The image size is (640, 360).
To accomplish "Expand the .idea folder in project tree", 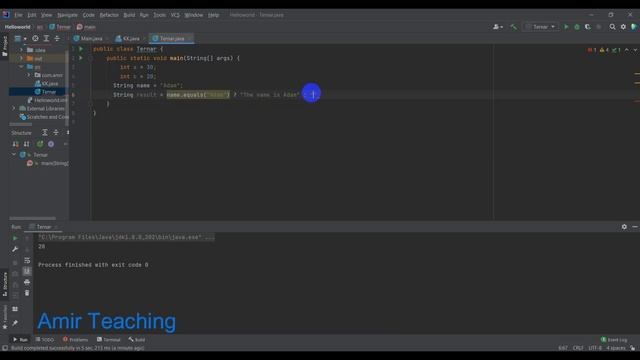I will click(x=21, y=50).
